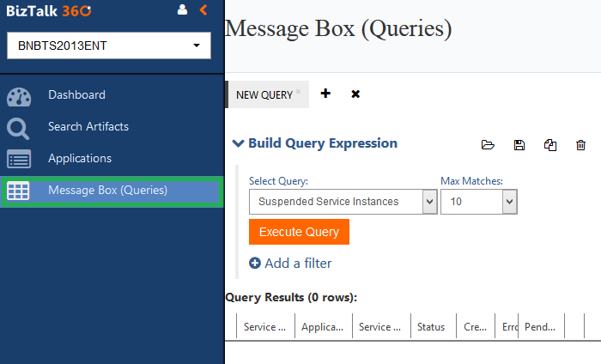This screenshot has width=601, height=364.
Task: Switch to the NEW QUERY tab
Action: pos(264,94)
